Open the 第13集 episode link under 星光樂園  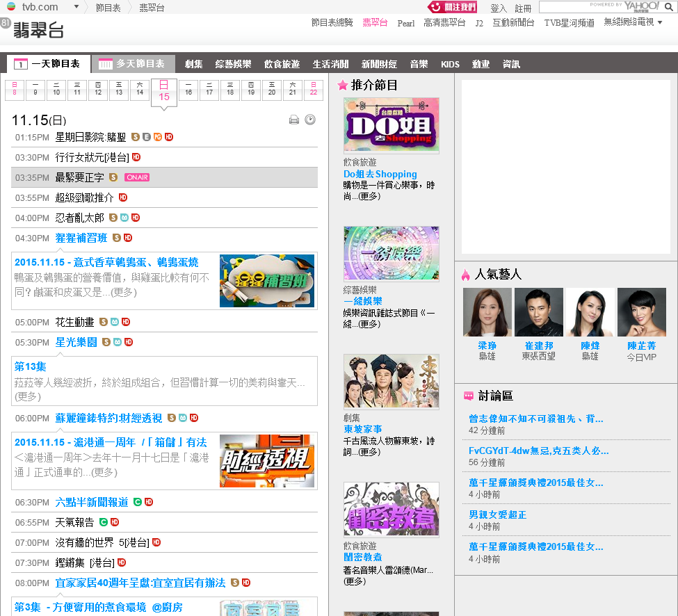[31, 366]
